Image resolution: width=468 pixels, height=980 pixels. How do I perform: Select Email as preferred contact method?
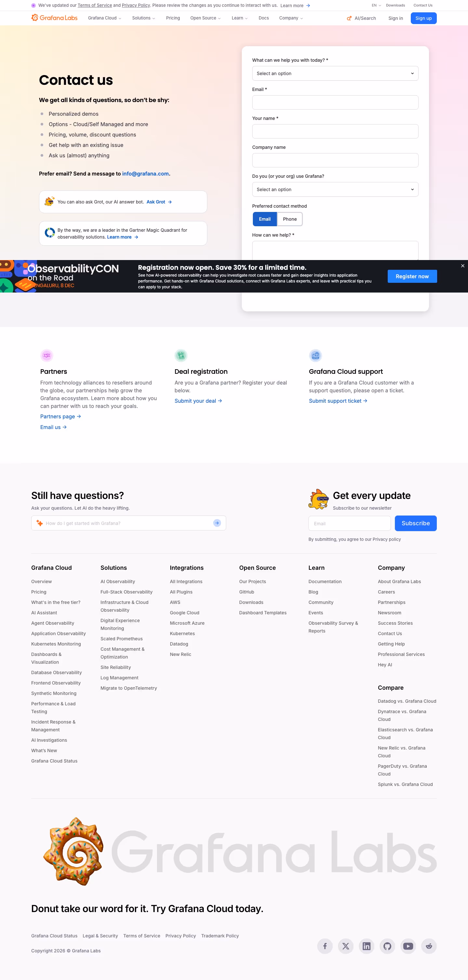[265, 219]
